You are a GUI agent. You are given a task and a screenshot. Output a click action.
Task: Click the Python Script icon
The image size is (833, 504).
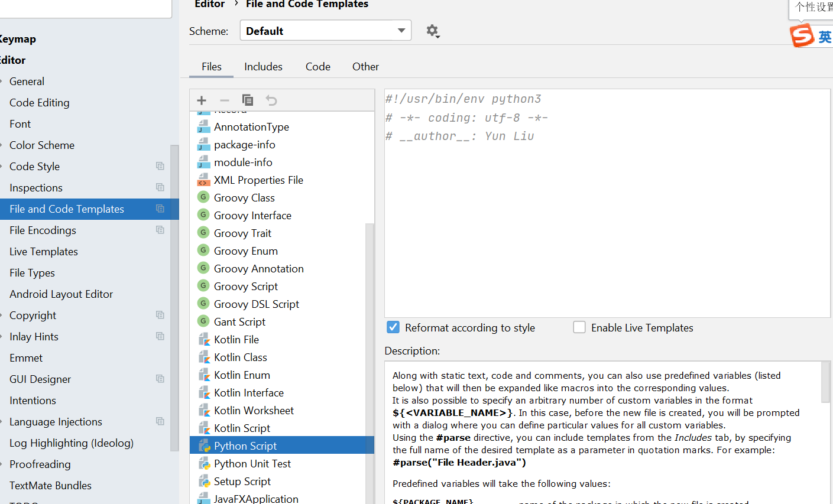pyautogui.click(x=204, y=446)
